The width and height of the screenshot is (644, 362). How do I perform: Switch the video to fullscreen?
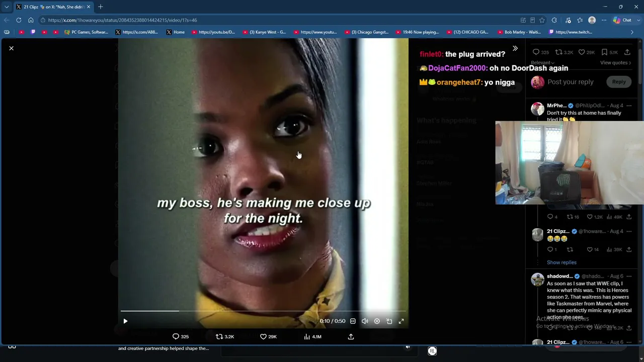pyautogui.click(x=401, y=321)
